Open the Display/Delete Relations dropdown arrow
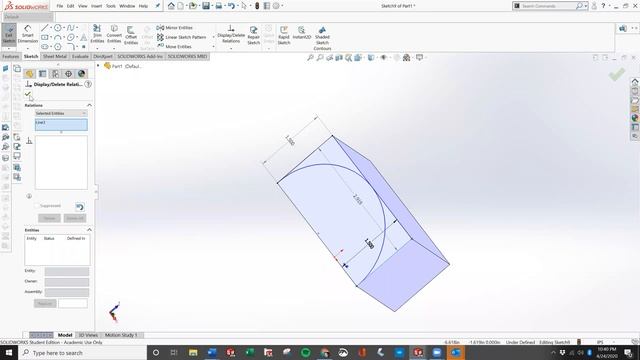The height and width of the screenshot is (360, 640). (231, 49)
